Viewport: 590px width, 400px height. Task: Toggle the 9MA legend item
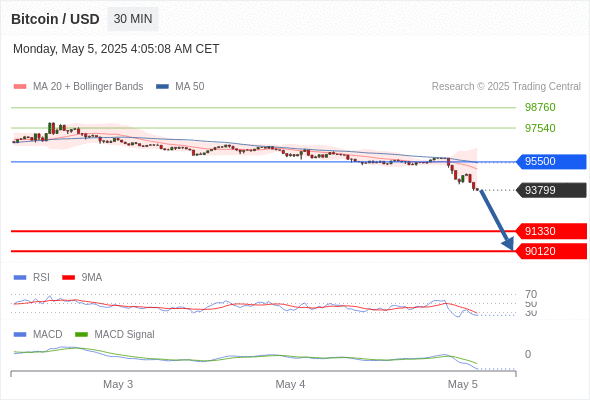[x=82, y=277]
